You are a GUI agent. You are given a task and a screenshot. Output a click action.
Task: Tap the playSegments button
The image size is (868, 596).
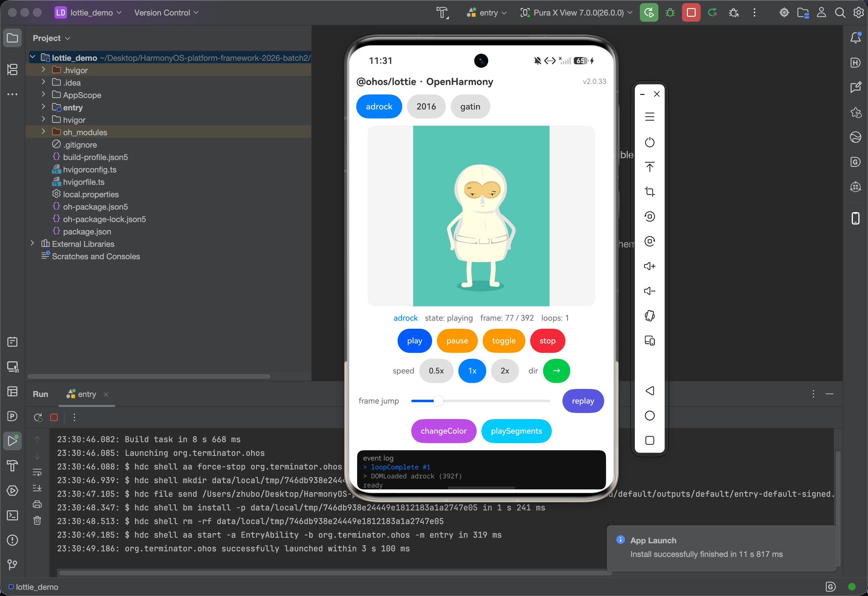click(516, 431)
